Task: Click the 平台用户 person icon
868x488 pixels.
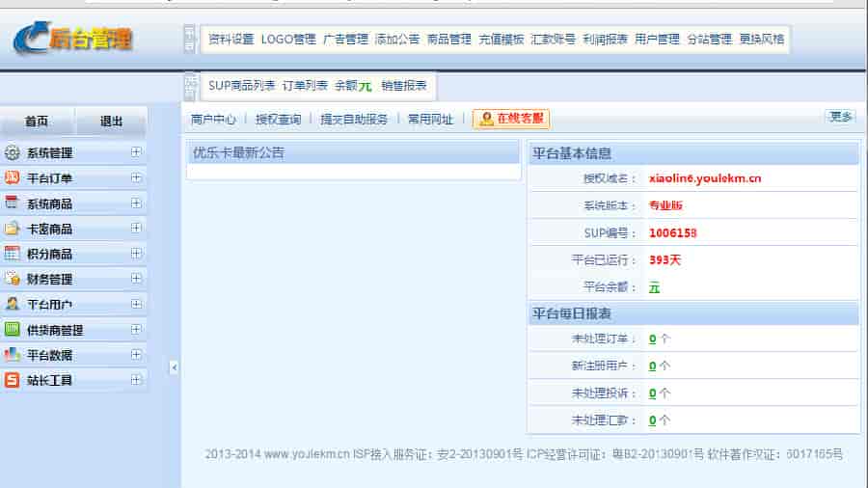Action: 13,304
